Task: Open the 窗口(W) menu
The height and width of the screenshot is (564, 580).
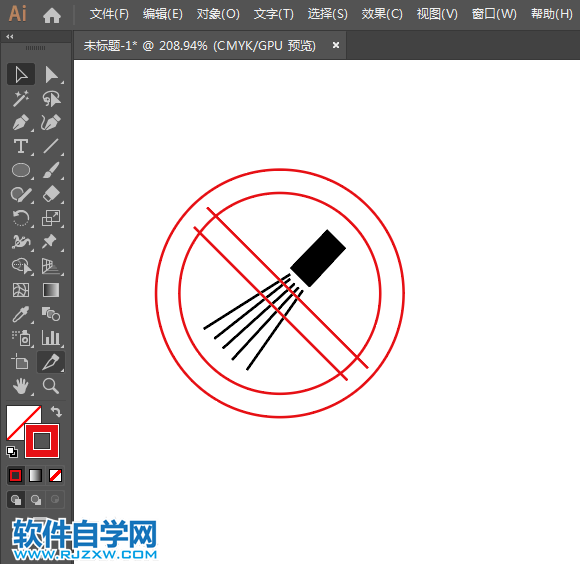Action: click(494, 14)
